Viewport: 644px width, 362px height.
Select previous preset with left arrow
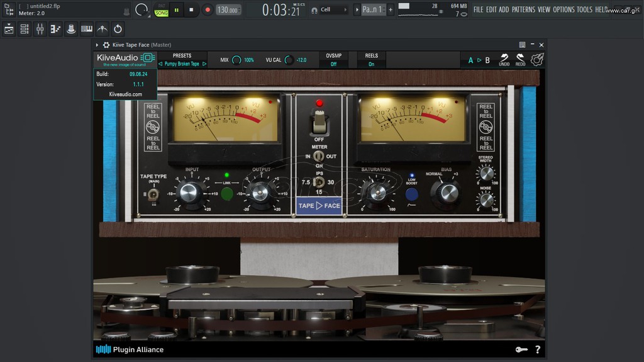(160, 64)
